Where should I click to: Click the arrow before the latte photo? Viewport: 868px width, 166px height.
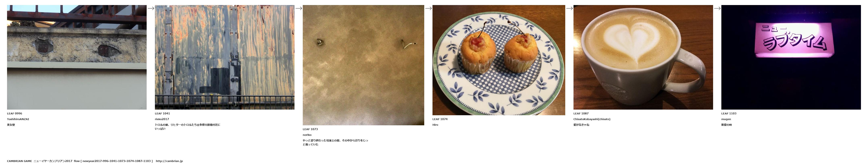coord(569,8)
